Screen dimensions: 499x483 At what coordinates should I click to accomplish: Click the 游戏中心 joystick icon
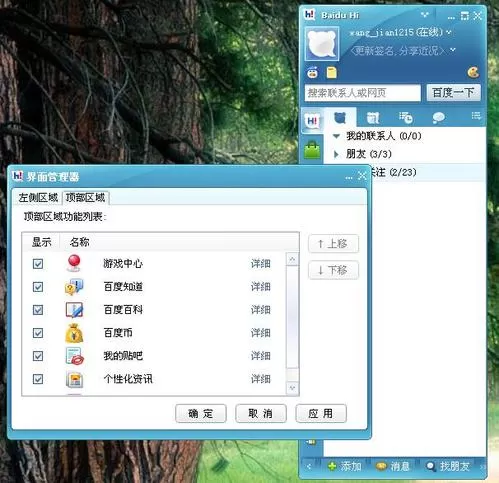[x=74, y=263]
